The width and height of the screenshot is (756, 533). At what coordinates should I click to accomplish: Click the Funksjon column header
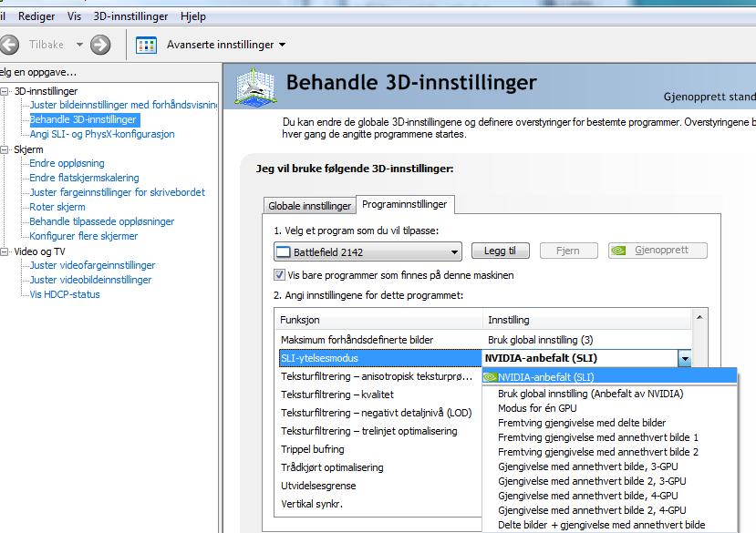[x=379, y=320]
